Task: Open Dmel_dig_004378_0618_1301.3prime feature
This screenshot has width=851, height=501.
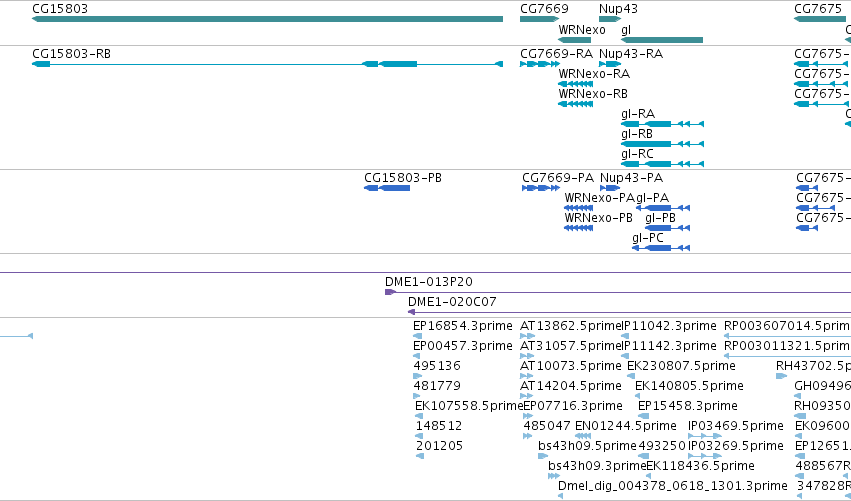Action: (x=672, y=486)
